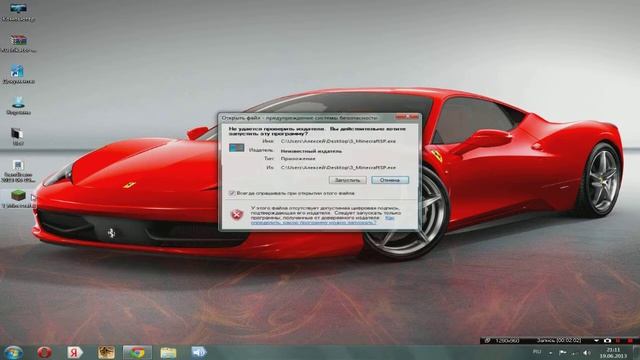This screenshot has width=640, height=360.
Task: Click the Приложение type value
Action: [x=298, y=158]
